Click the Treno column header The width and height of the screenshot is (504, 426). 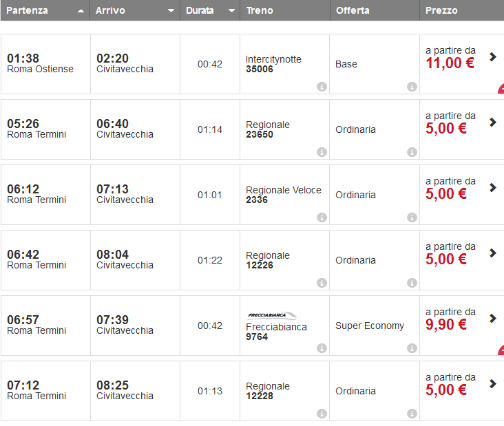tap(260, 11)
